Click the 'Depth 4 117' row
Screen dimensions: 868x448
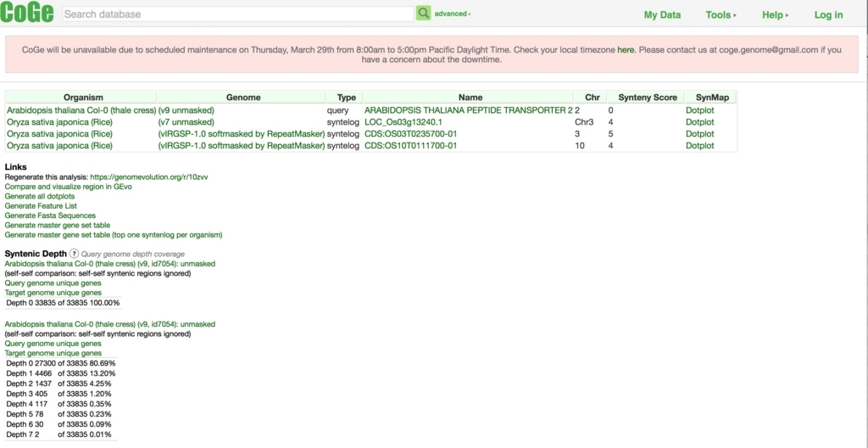click(x=60, y=404)
